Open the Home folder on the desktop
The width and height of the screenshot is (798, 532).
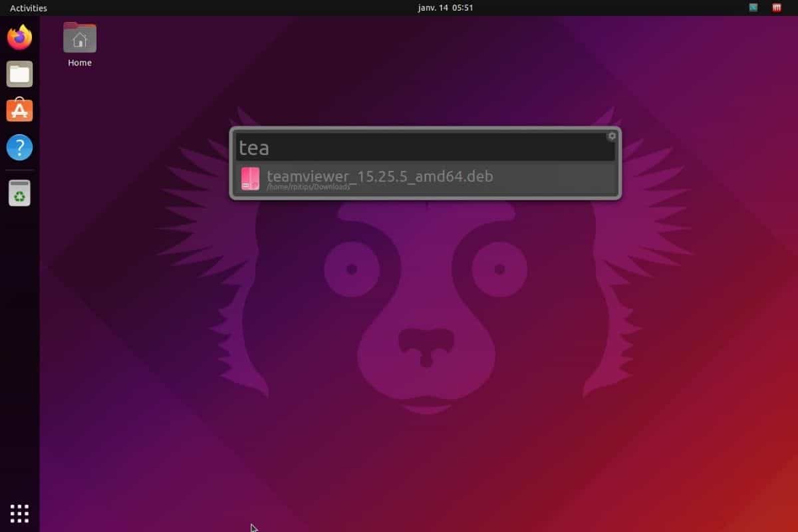click(x=79, y=37)
